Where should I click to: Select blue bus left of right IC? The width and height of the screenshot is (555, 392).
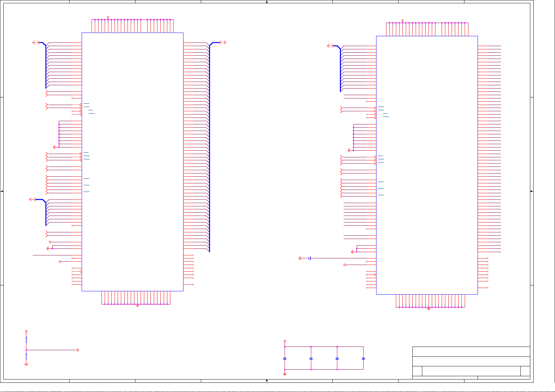tap(340, 69)
